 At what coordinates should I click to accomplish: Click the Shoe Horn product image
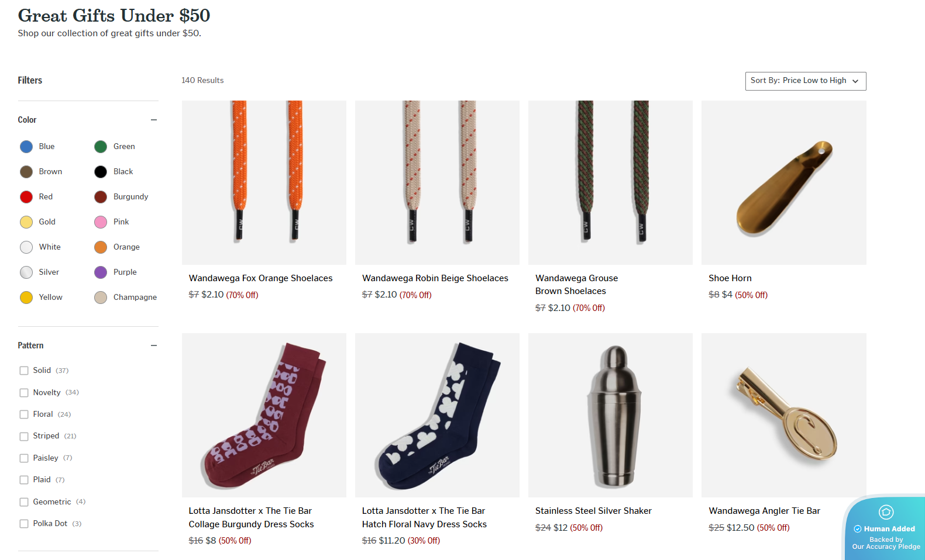[783, 182]
